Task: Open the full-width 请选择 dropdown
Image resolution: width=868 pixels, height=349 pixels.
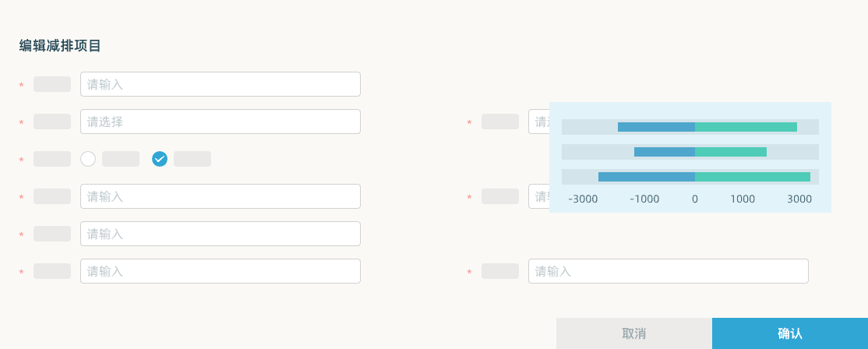Action: tap(221, 122)
